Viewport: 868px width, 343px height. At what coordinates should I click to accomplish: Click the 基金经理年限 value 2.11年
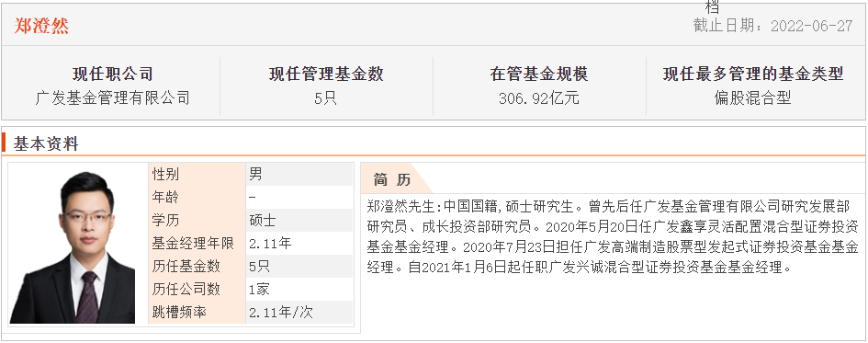270,244
